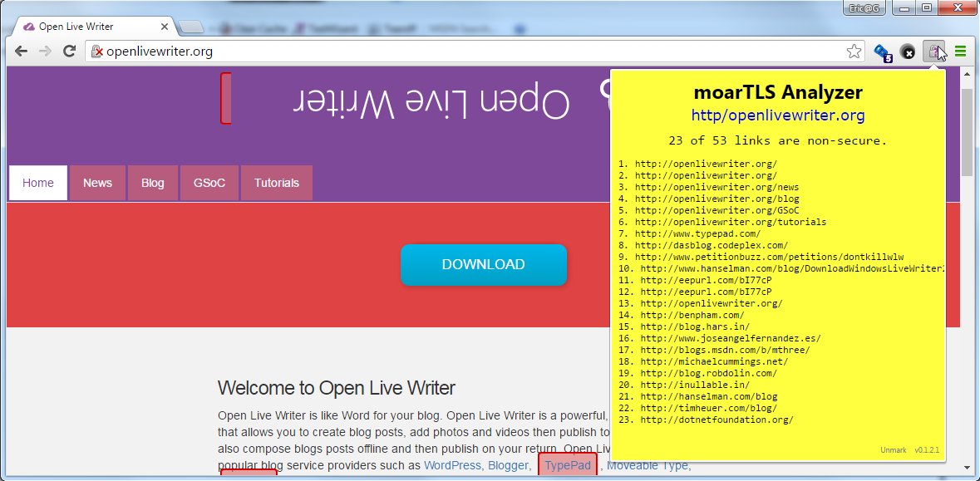Select entry 10, the www.hanselman.com DownloadWindowsLiveWriter link
The image size is (980, 481).
792,268
